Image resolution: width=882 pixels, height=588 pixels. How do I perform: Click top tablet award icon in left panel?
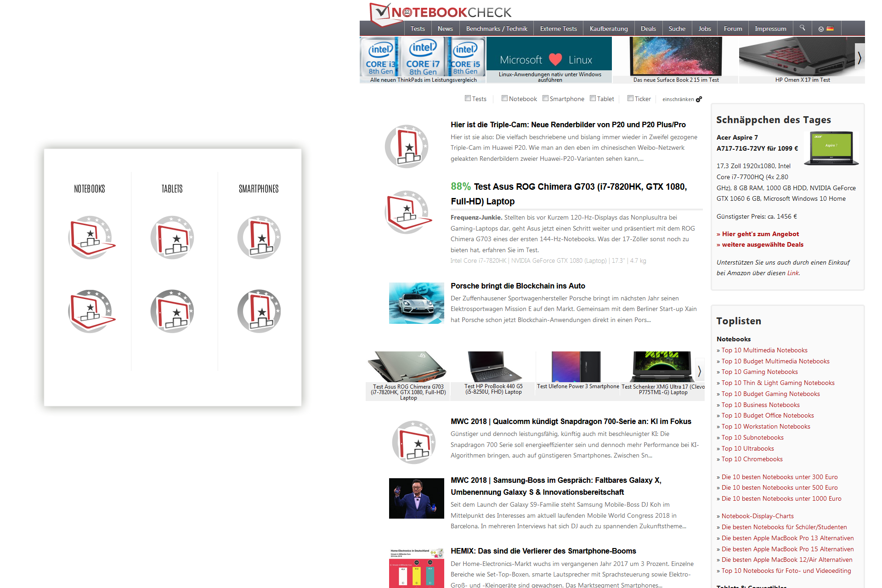[x=172, y=237]
